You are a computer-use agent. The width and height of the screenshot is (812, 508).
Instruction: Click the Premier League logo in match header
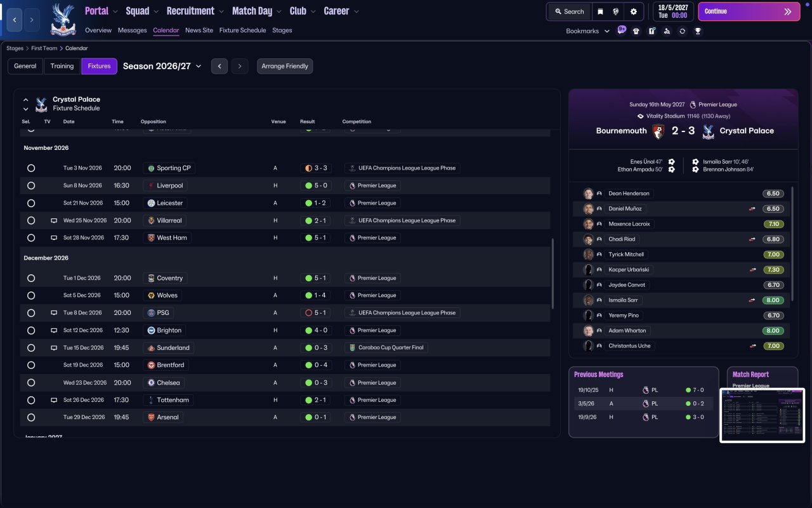pyautogui.click(x=693, y=104)
